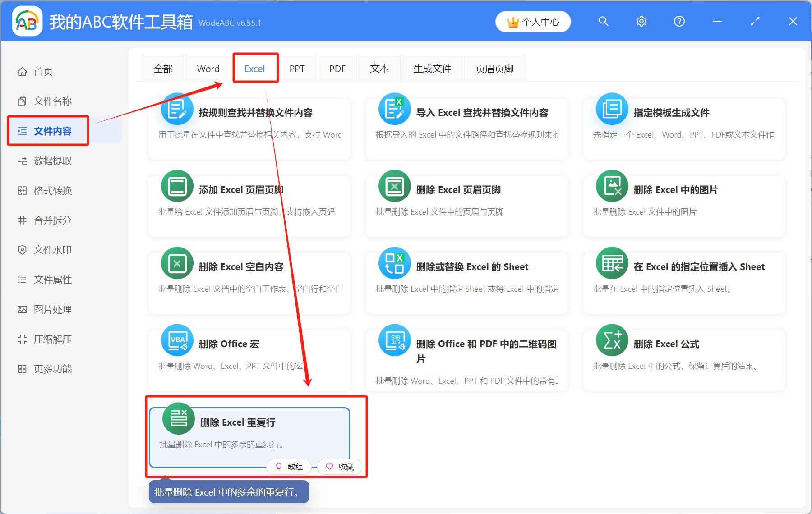812x514 pixels.
Task: Click description 批量删除 Excel 文件中的页眉与页脚
Action: (x=440, y=212)
